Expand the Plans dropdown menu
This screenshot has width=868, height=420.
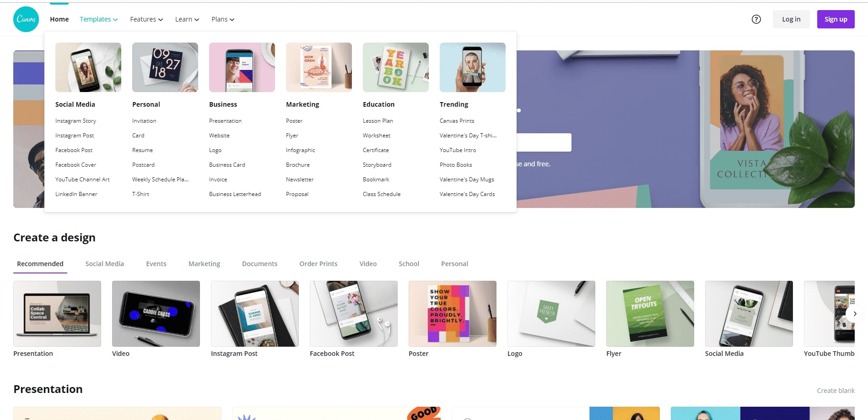[223, 19]
